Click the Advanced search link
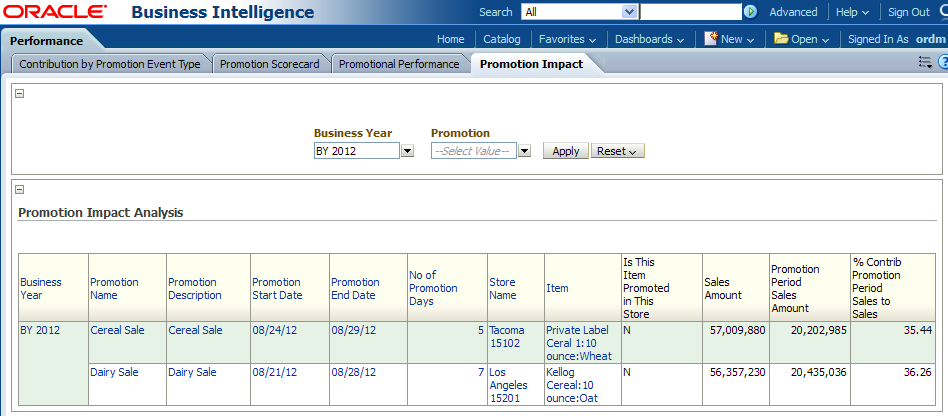 click(793, 12)
